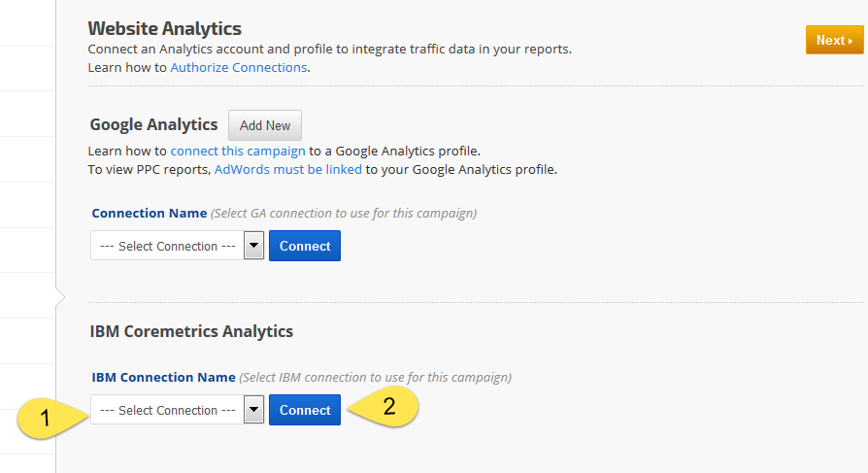Follow the 'connect this campaign' link
Viewport: 868px width, 473px height.
238,152
